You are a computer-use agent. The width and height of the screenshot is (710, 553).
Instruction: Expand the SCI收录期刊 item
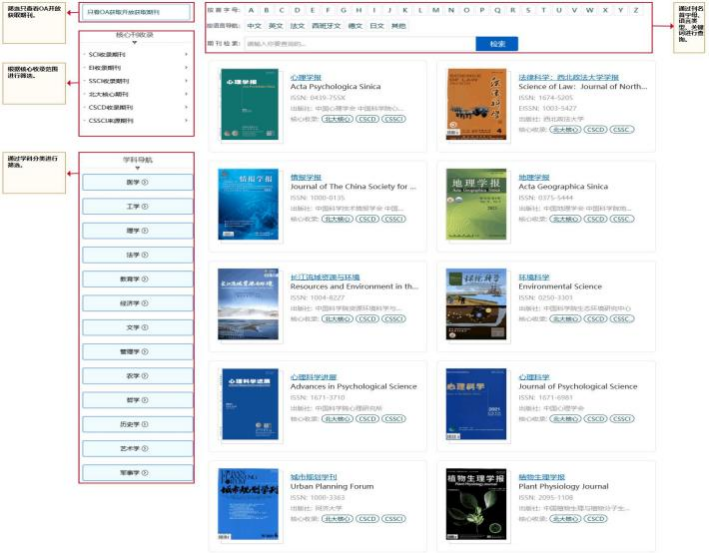click(186, 52)
